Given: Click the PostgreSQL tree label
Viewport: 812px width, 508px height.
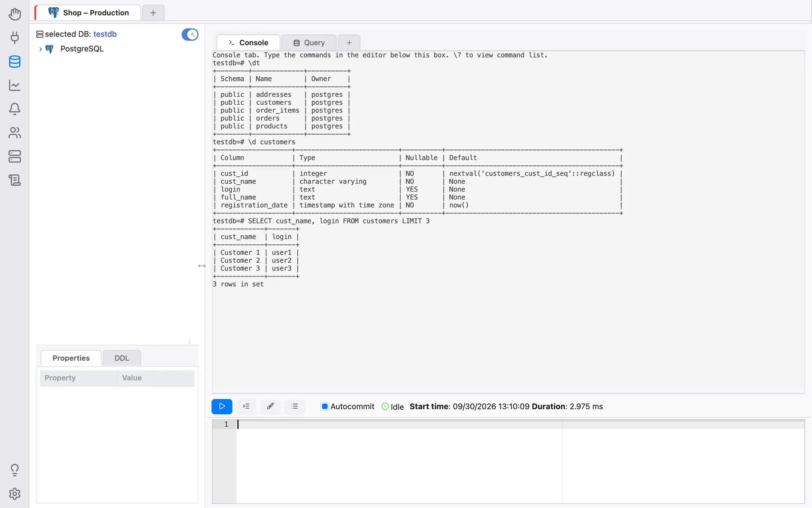Looking at the screenshot, I should [x=82, y=49].
